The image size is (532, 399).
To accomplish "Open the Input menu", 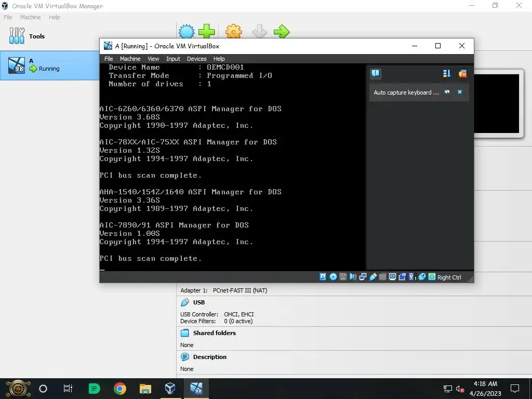I will click(173, 59).
